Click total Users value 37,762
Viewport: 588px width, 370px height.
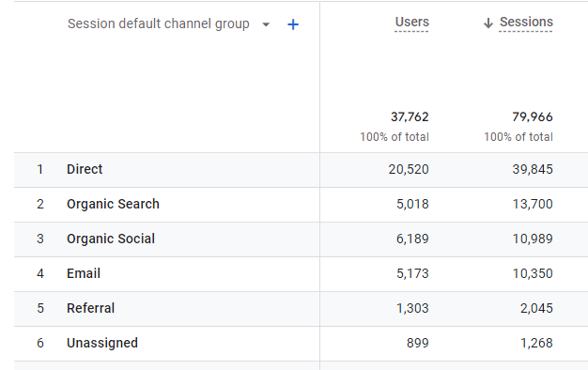[x=410, y=117]
